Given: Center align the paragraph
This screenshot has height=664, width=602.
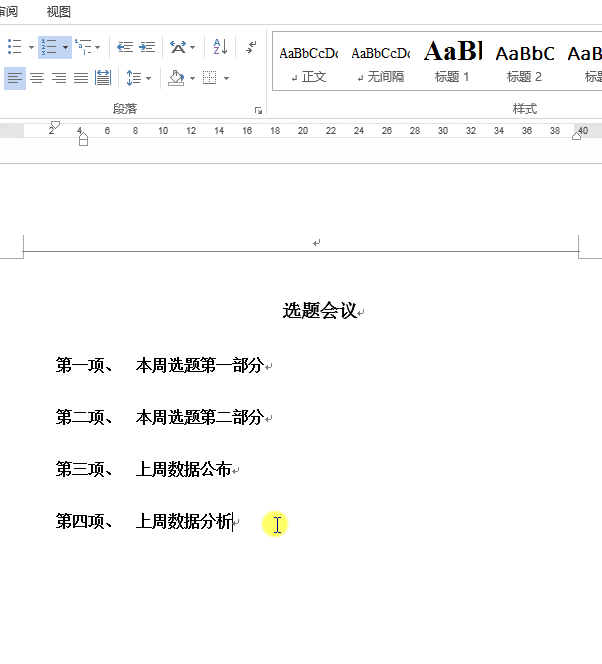Looking at the screenshot, I should (x=37, y=78).
